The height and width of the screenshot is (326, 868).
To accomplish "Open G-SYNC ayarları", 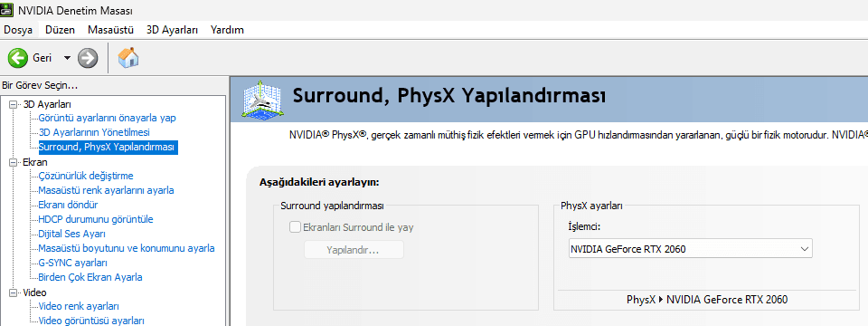I will point(72,263).
